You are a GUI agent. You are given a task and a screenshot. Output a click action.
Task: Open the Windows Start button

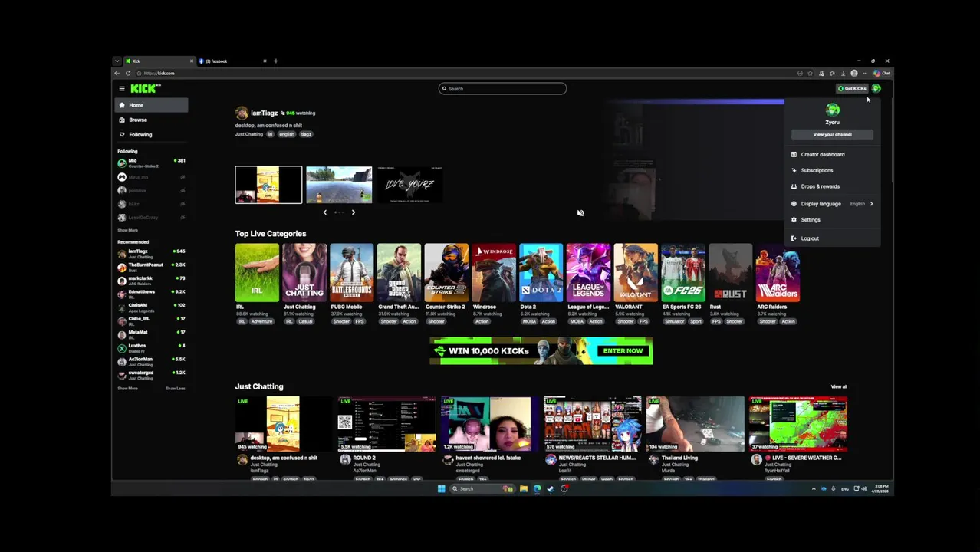click(441, 489)
